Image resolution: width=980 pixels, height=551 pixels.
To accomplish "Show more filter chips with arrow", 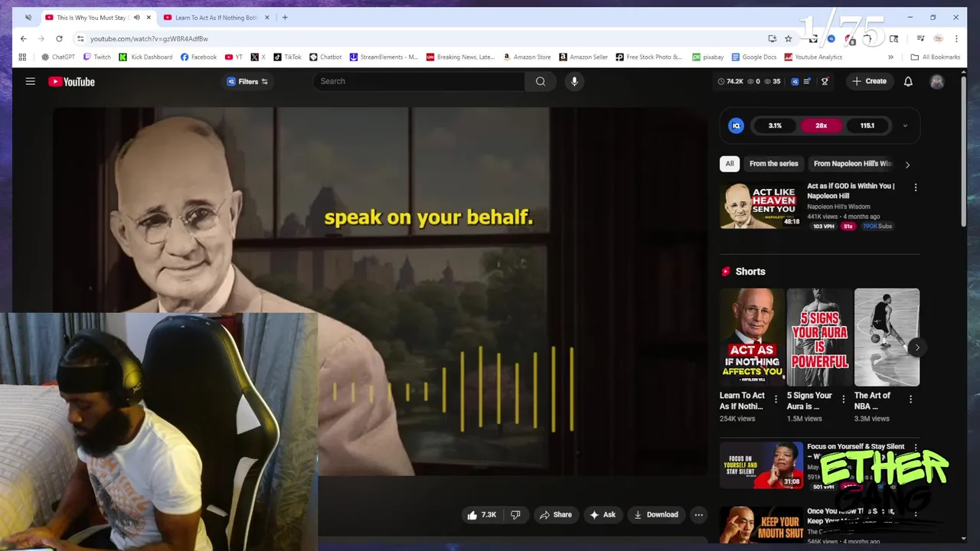I will click(908, 165).
